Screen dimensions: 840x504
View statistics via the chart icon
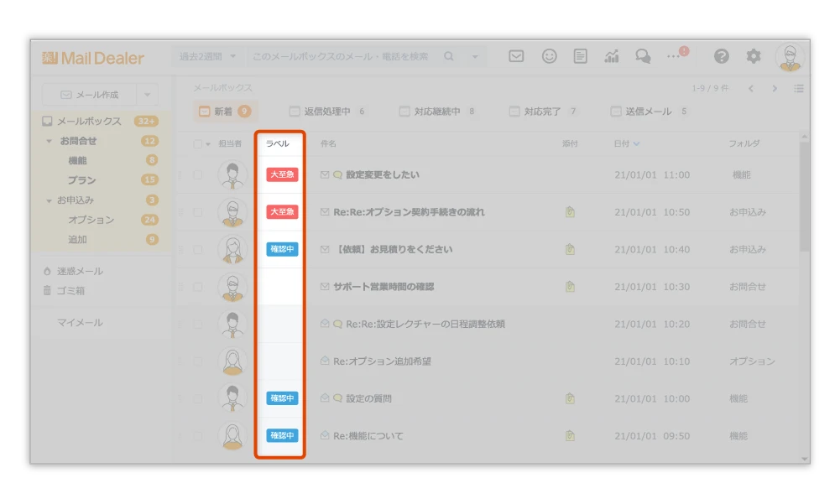612,56
